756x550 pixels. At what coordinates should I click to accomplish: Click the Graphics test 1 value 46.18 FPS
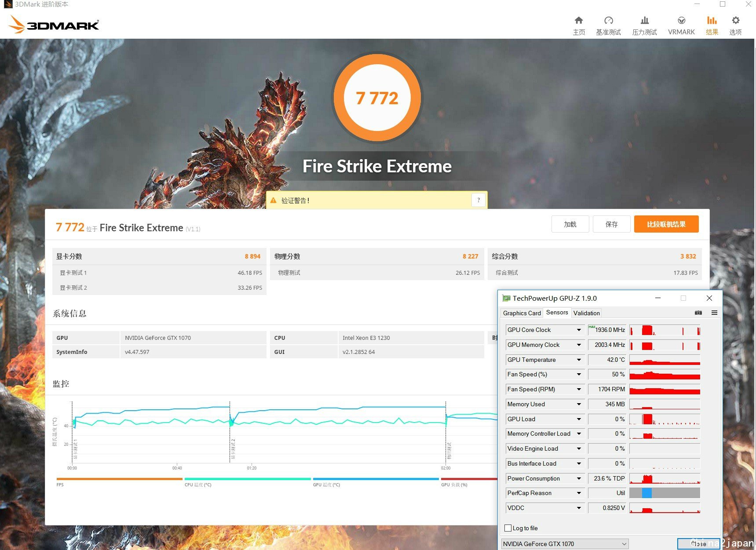pos(250,273)
